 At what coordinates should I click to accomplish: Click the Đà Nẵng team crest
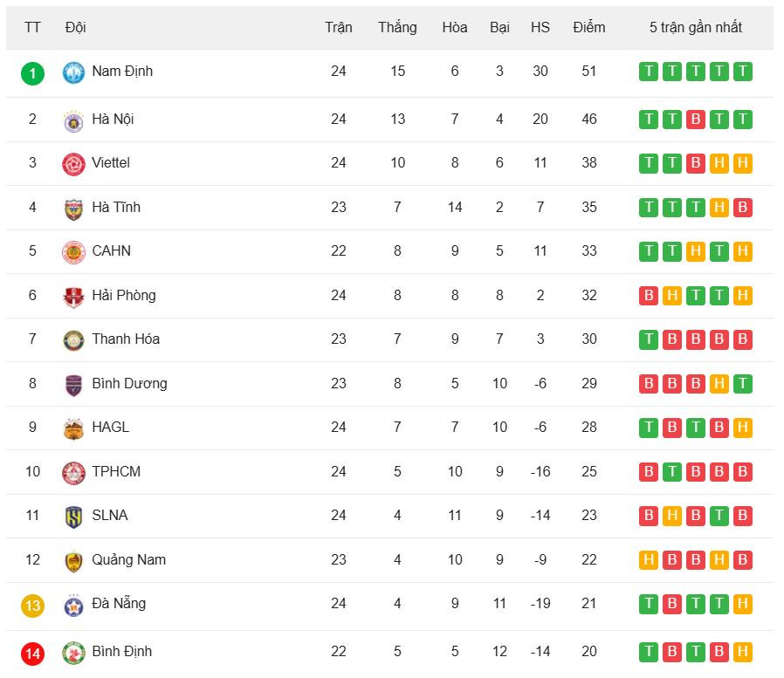click(x=73, y=605)
